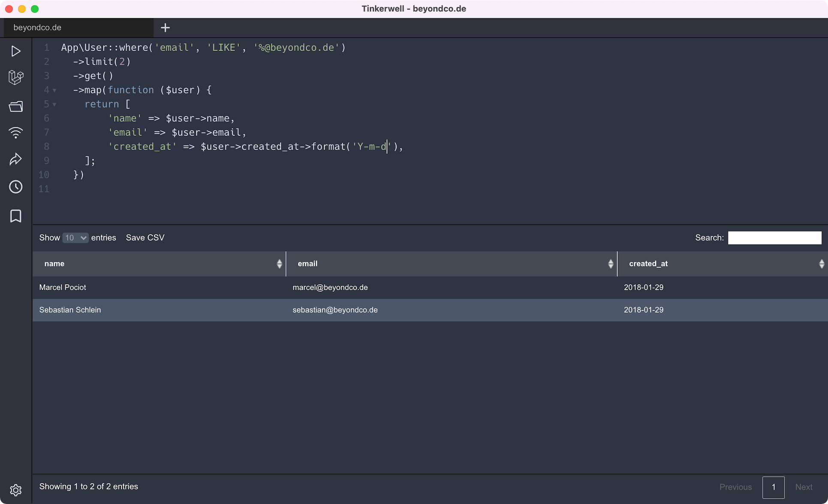The image size is (828, 504).
Task: Click the share arrow icon in the sidebar
Action: [x=16, y=159]
